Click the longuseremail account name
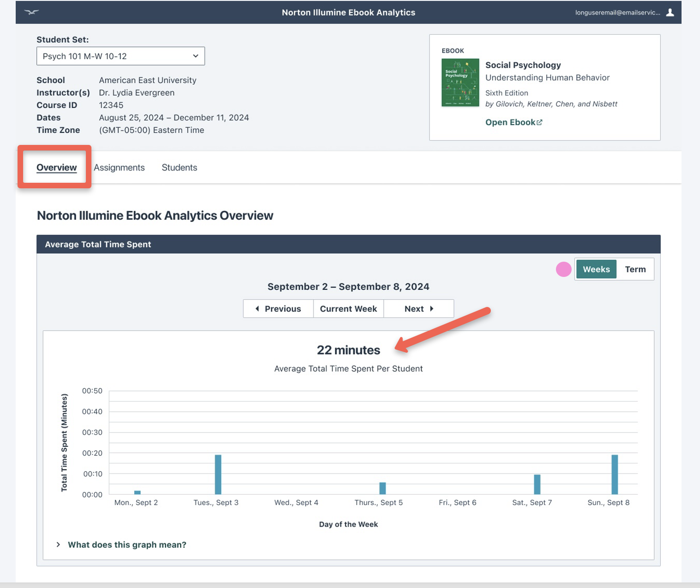This screenshot has width=700, height=588. pyautogui.click(x=617, y=12)
